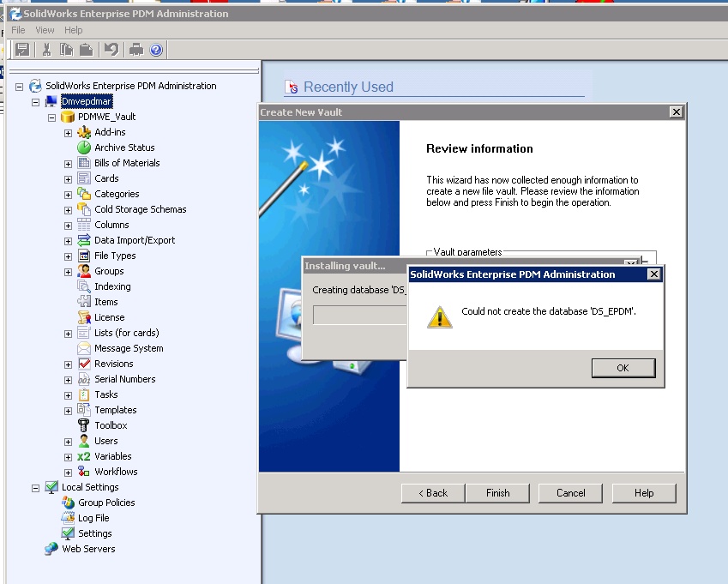Viewport: 728px width, 584px height.
Task: Select the File Types icon
Action: pyautogui.click(x=84, y=256)
